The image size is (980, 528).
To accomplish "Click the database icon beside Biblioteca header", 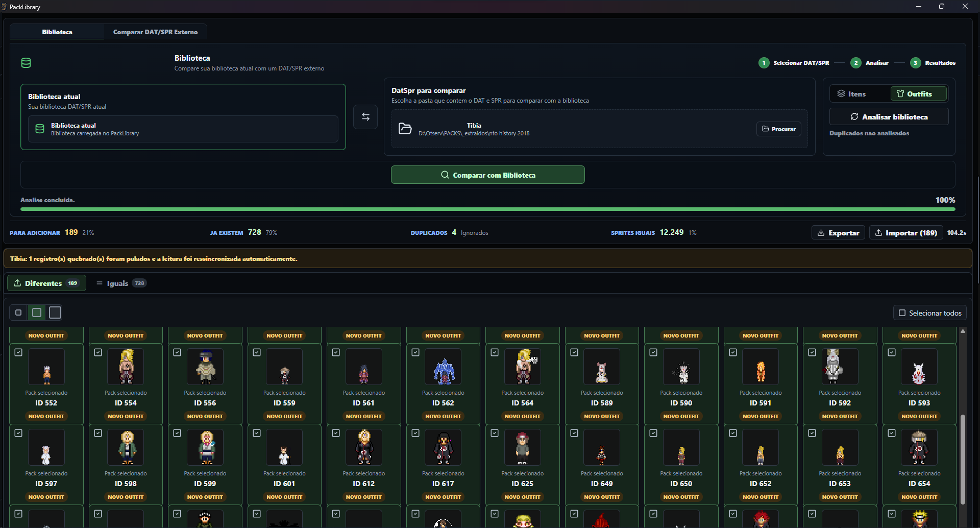I will [x=26, y=63].
